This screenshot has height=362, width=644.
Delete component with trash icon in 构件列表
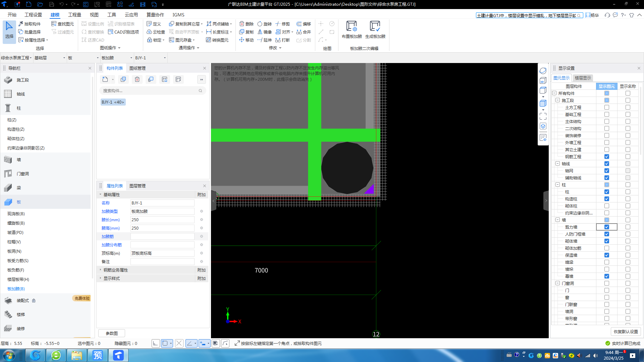[x=137, y=79]
